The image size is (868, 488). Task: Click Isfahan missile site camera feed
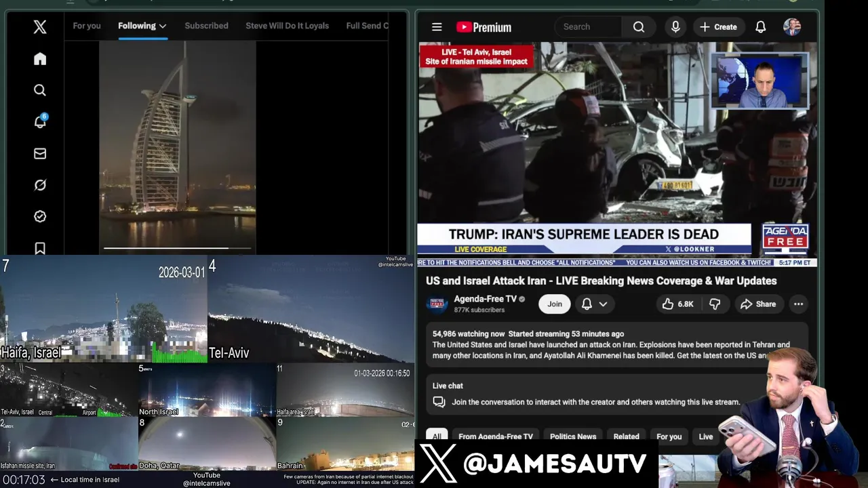(68, 443)
